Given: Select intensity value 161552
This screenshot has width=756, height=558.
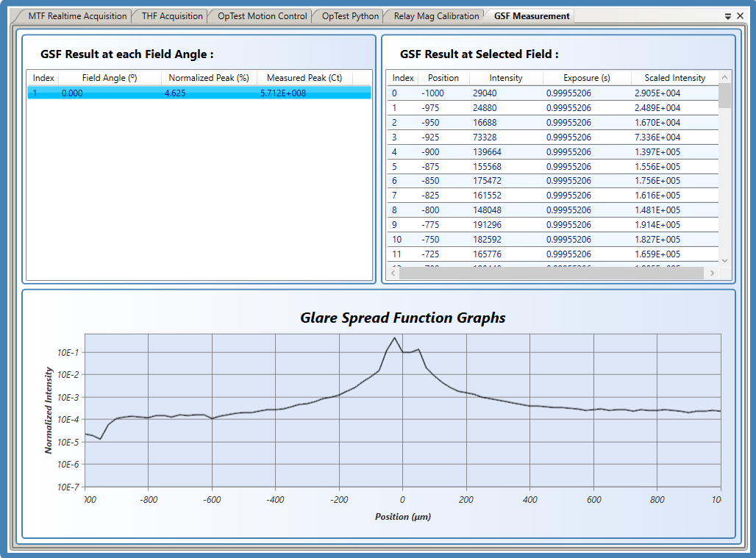Looking at the screenshot, I should (x=487, y=195).
